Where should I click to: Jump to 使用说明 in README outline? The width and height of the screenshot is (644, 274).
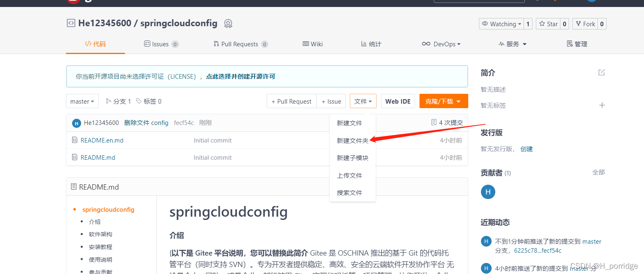(x=100, y=259)
